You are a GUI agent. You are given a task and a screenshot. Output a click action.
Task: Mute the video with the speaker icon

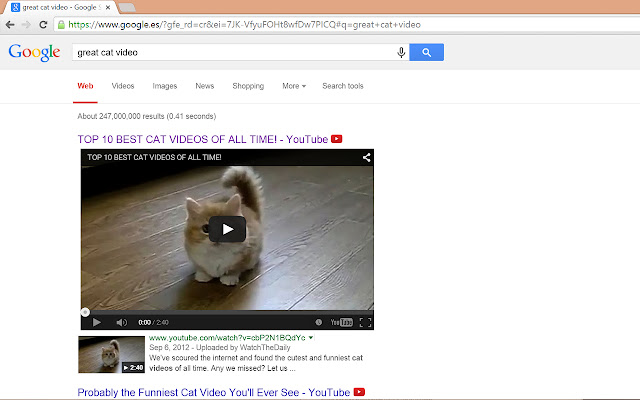point(121,322)
